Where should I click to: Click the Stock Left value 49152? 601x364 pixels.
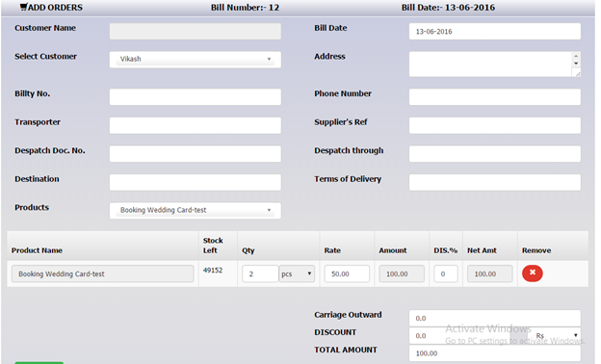point(213,270)
